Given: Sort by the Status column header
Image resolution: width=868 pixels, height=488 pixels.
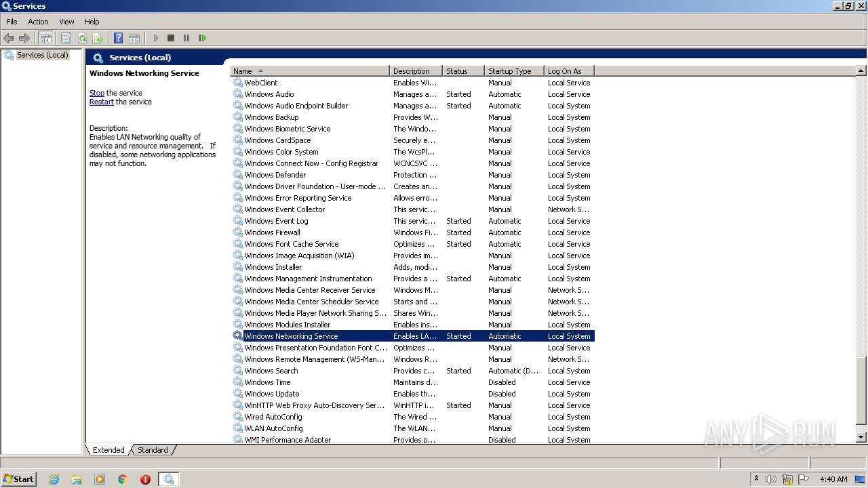Looking at the screenshot, I should point(463,71).
